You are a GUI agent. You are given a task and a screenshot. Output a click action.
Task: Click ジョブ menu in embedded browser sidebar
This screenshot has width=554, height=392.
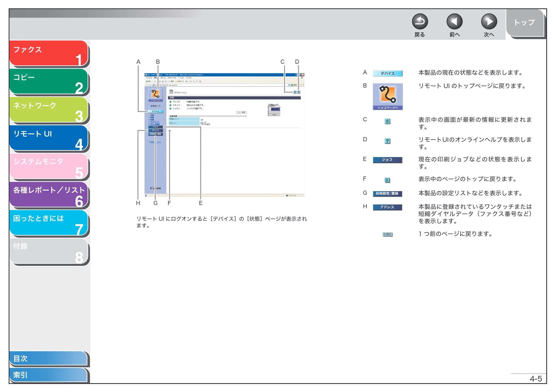(155, 127)
